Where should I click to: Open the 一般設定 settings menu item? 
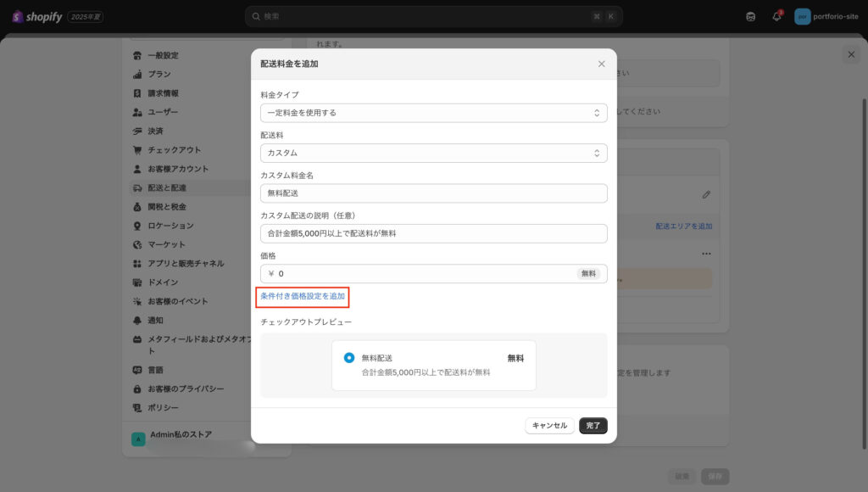[x=163, y=55]
